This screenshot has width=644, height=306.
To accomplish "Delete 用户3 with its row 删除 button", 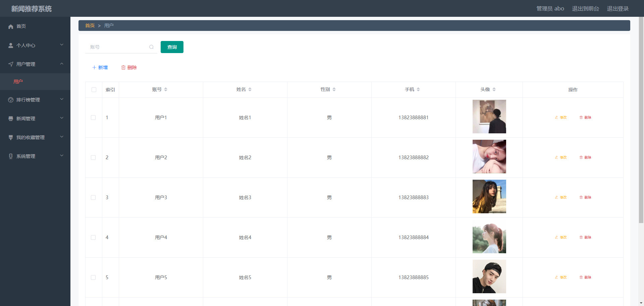I will coord(585,198).
